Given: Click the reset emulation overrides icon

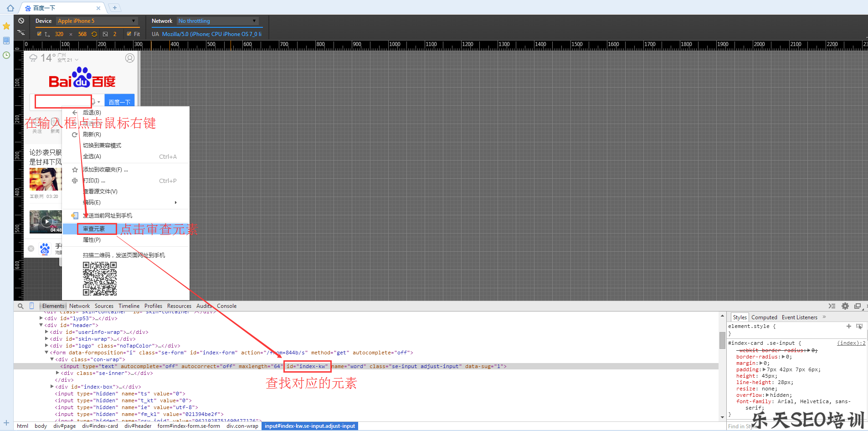Looking at the screenshot, I should tap(21, 21).
